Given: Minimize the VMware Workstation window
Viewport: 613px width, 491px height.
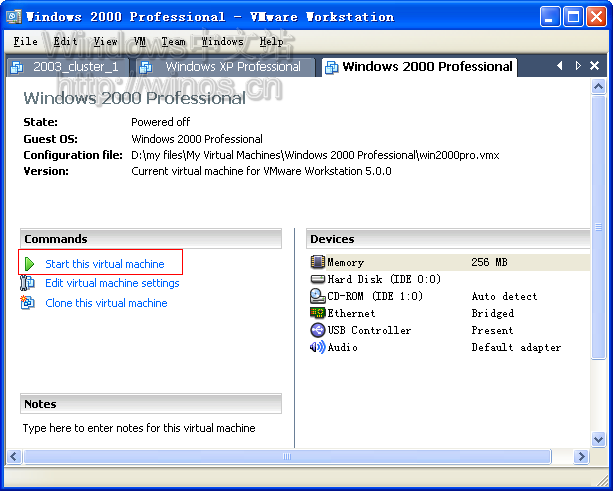Looking at the screenshot, I should 550,17.
